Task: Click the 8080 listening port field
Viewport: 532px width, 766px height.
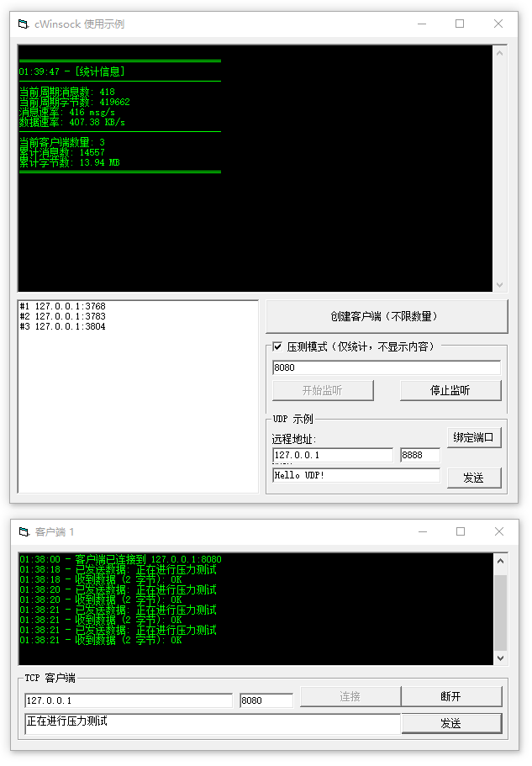Action: click(386, 367)
